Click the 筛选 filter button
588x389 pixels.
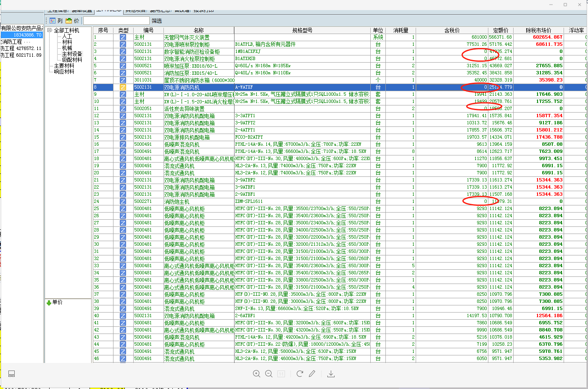(x=157, y=21)
